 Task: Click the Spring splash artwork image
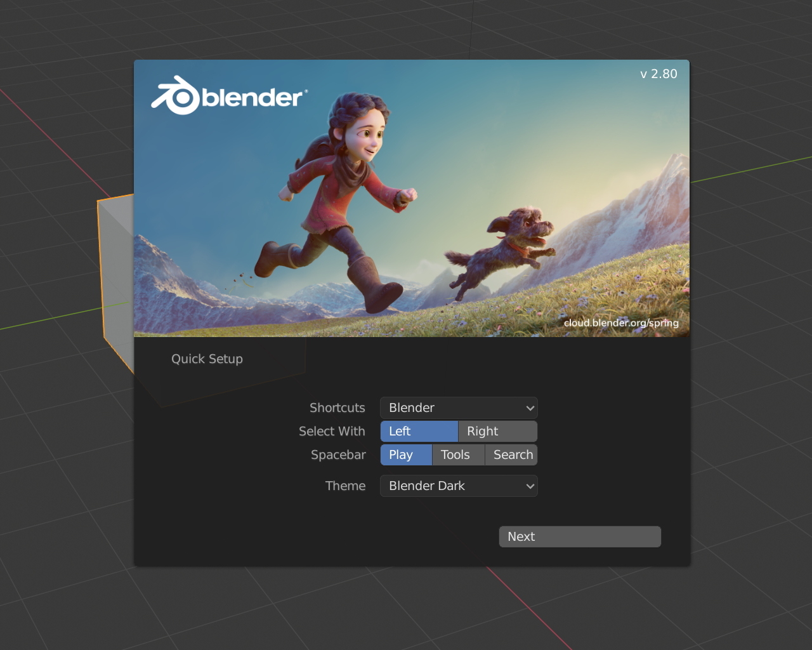[412, 198]
